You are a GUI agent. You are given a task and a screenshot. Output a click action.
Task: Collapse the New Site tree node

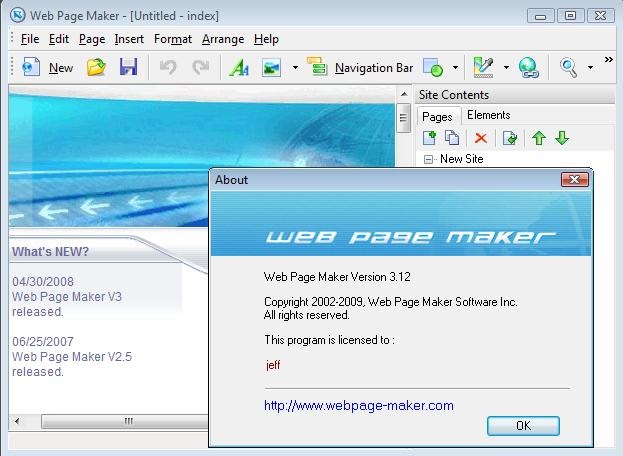pyautogui.click(x=428, y=159)
